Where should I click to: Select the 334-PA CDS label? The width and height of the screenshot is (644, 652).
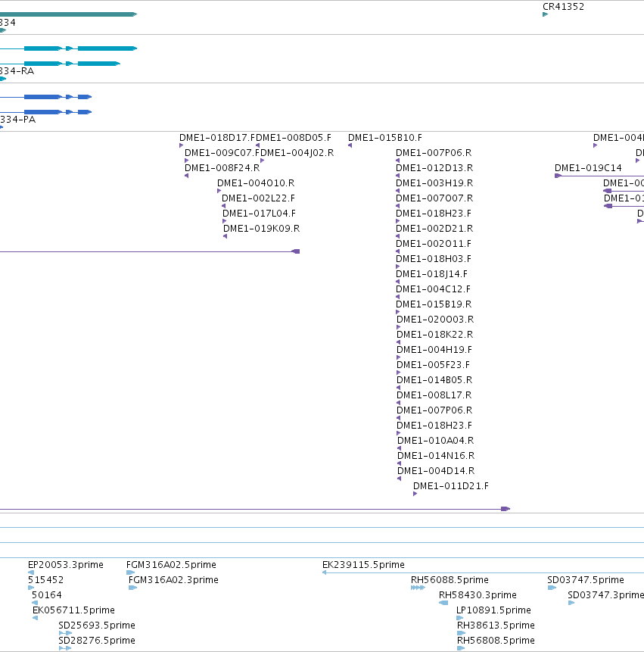[x=17, y=120]
